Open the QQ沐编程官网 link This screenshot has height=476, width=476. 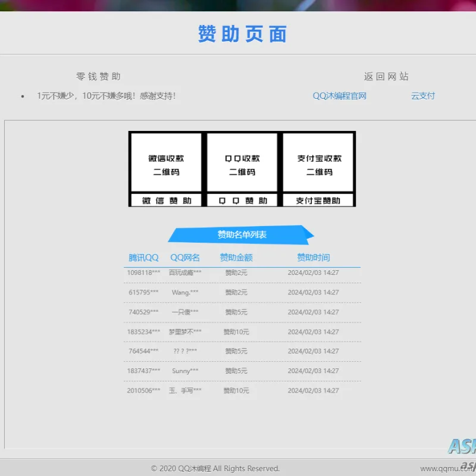pos(339,96)
